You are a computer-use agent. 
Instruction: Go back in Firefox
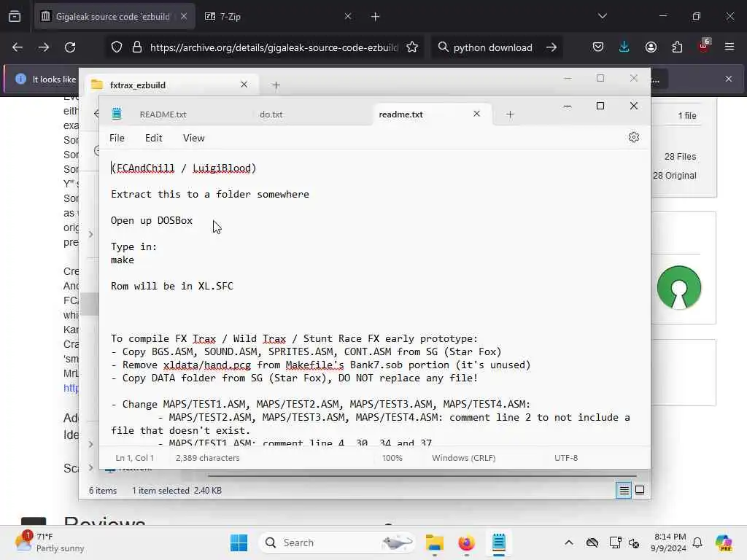18,47
